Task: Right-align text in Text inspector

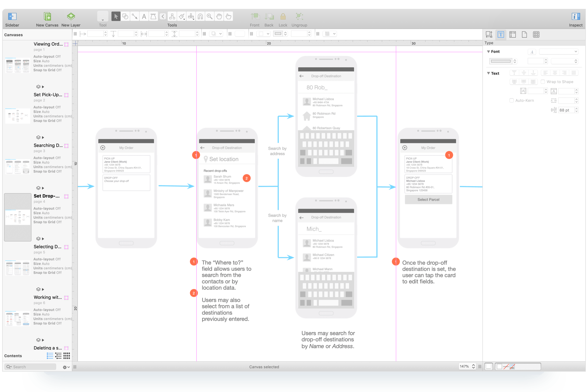Action: pos(564,73)
